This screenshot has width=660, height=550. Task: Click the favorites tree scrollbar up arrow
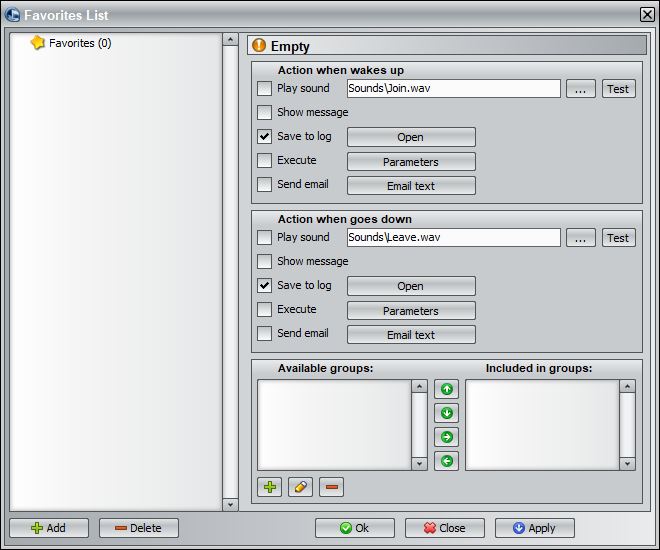point(230,40)
